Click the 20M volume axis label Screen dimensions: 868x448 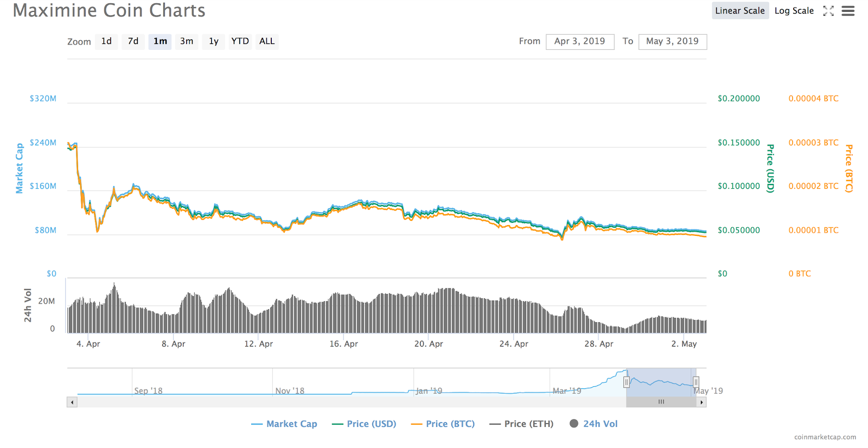(x=47, y=302)
